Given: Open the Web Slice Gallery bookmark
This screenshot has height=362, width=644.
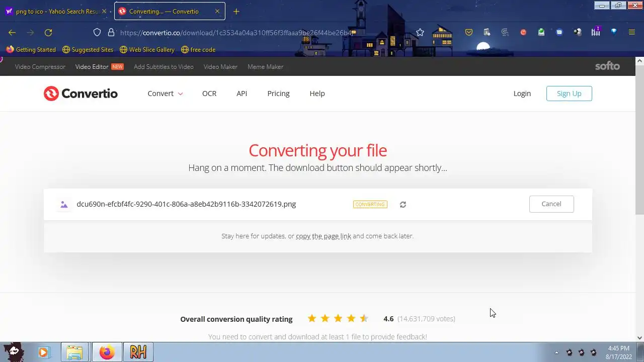Looking at the screenshot, I should click(x=147, y=49).
